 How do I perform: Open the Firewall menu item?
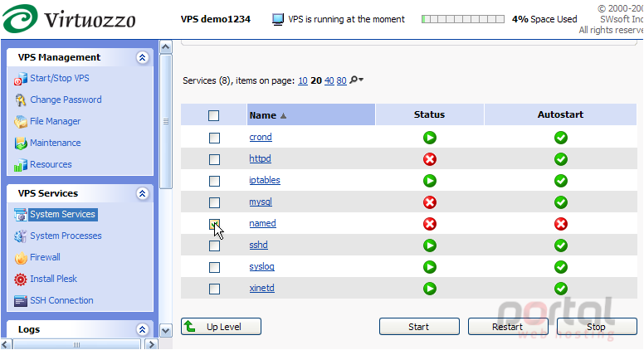tap(45, 257)
